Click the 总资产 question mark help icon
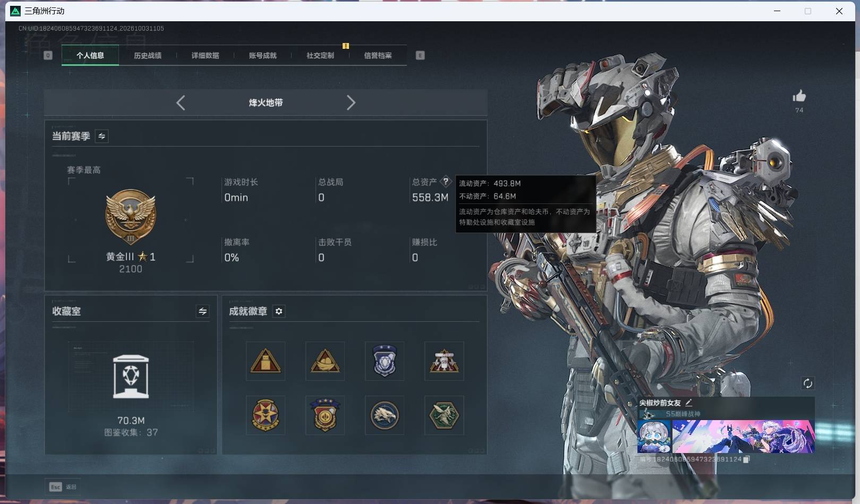The width and height of the screenshot is (860, 504). point(446,182)
